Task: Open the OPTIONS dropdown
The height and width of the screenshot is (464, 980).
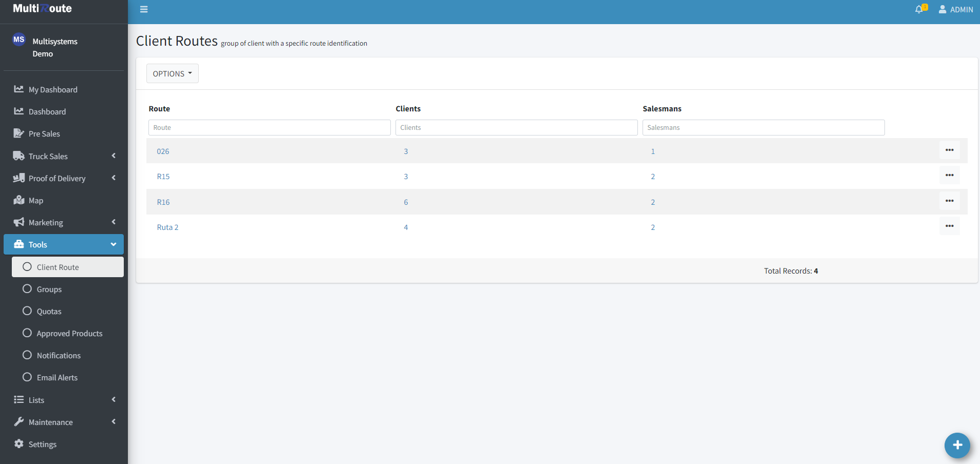Action: 172,74
